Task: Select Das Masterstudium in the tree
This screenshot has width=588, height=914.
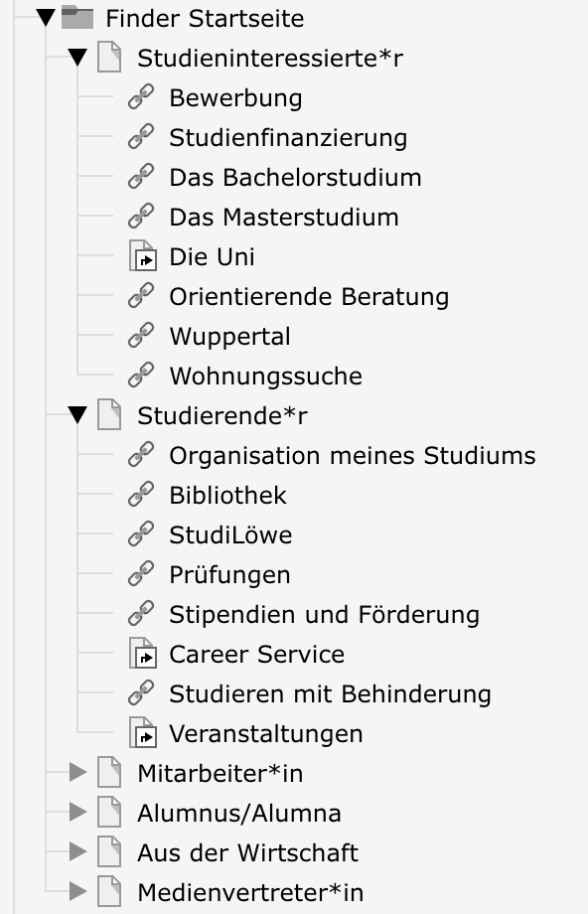Action: pos(284,217)
